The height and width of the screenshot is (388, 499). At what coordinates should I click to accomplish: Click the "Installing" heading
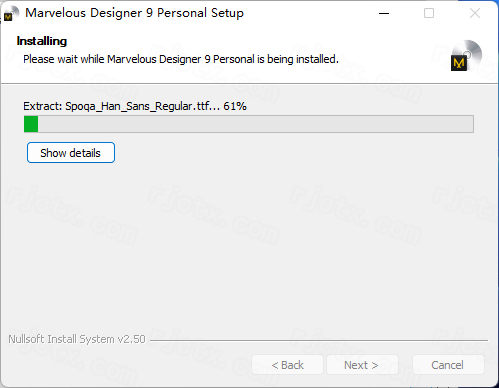[42, 41]
